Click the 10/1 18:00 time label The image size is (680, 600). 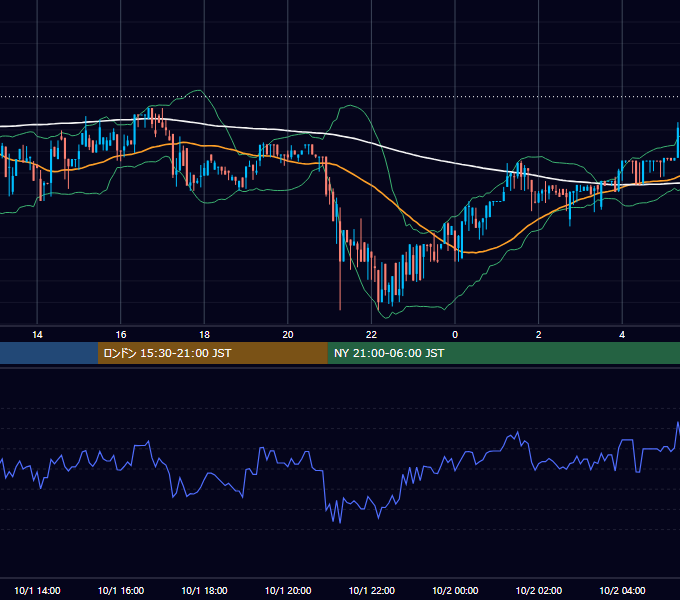click(204, 590)
